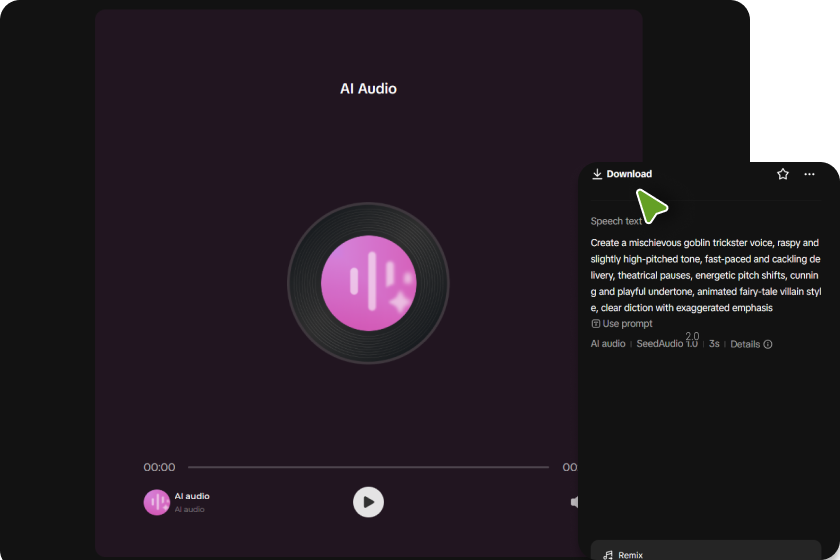Viewport: 840px width, 560px height.
Task: Seek along the audio progress bar
Action: point(368,467)
